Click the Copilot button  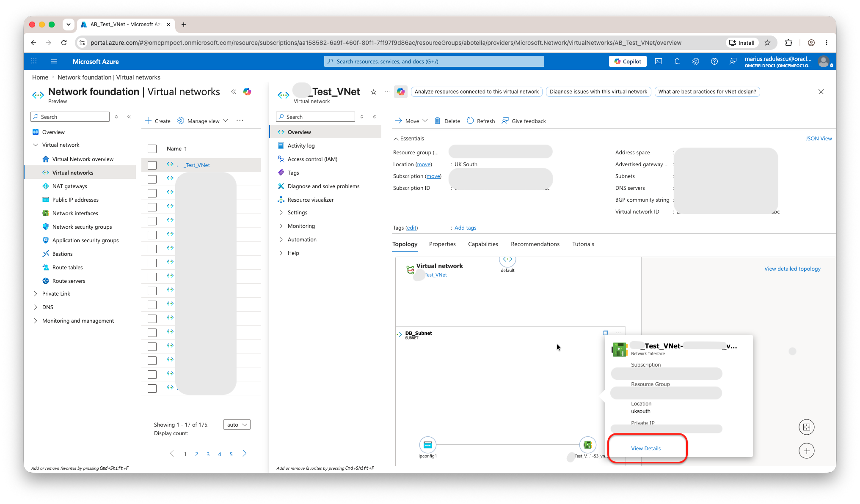(x=628, y=61)
